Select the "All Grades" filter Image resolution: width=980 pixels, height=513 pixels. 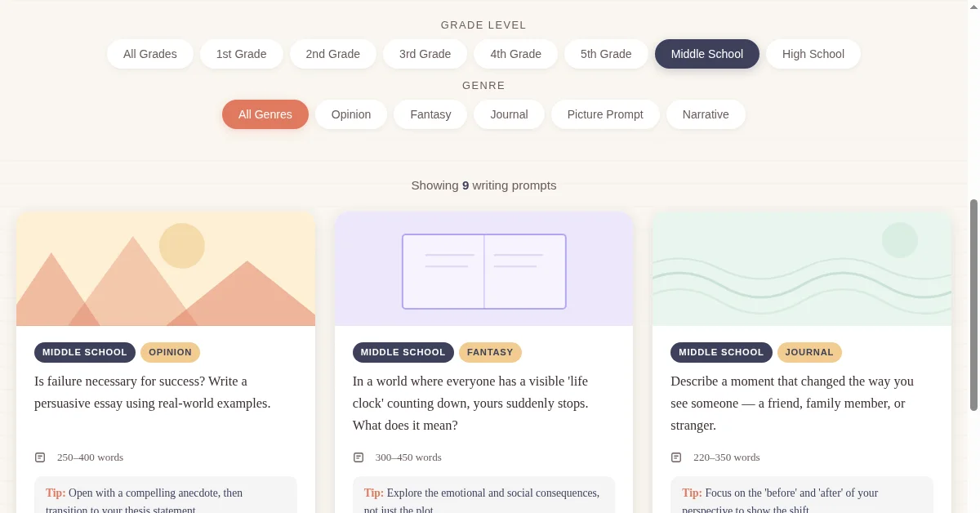click(x=149, y=53)
